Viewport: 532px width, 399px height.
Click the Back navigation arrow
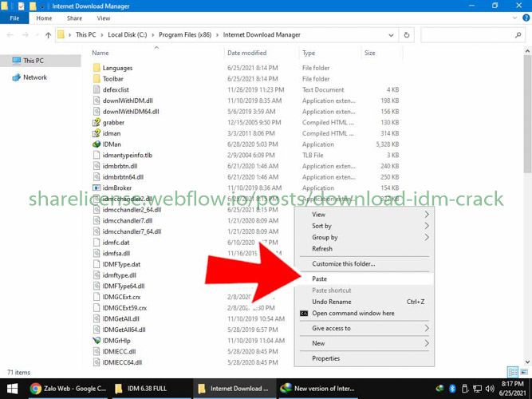point(10,34)
